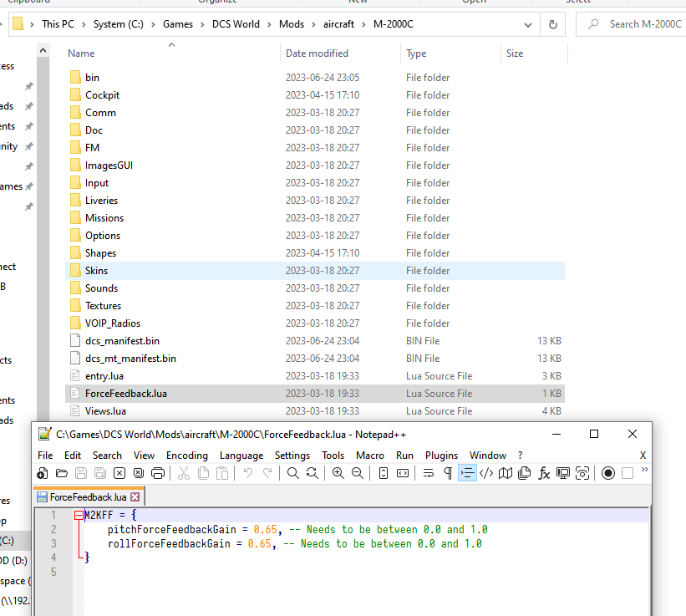This screenshot has height=616, width=686.
Task: Click Search M-2000C input box
Action: 633,24
